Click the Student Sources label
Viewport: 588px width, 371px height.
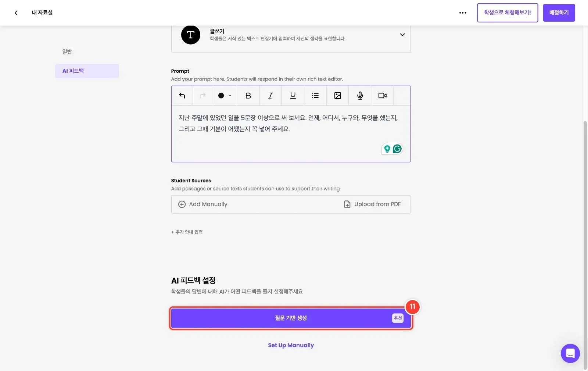click(x=191, y=181)
